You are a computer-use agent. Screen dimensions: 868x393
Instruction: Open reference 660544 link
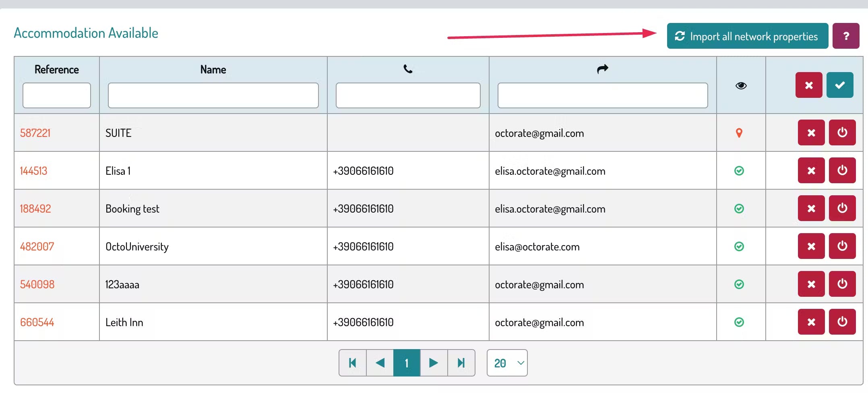[x=37, y=322]
